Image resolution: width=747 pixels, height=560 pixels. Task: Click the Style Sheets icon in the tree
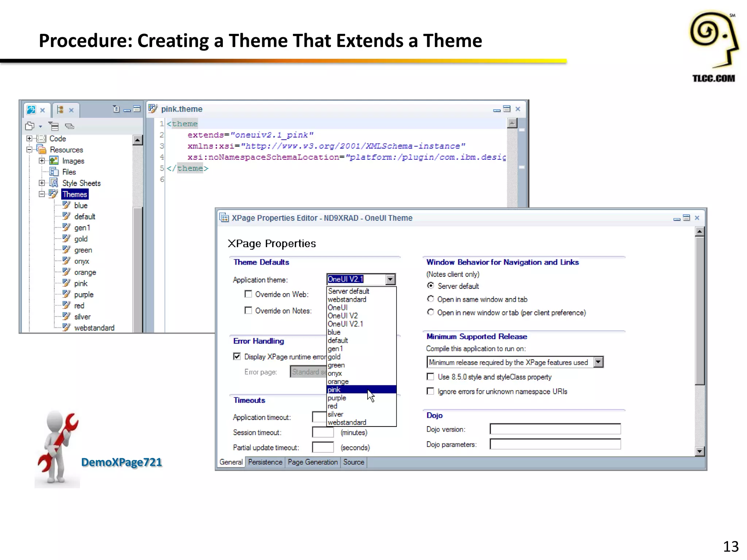[x=54, y=183]
